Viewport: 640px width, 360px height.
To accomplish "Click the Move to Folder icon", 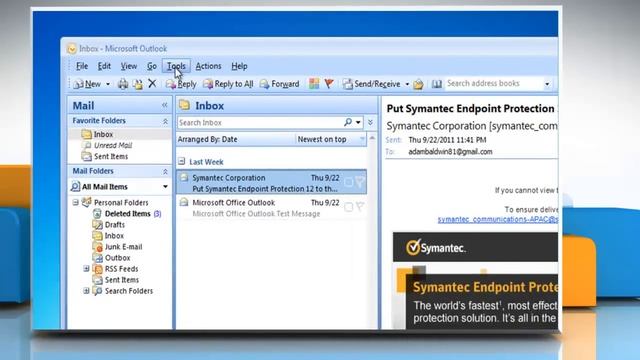I will click(138, 84).
